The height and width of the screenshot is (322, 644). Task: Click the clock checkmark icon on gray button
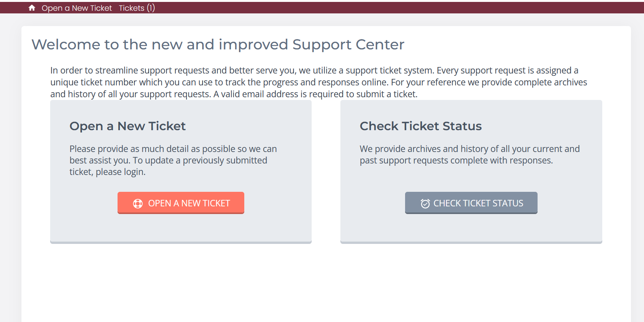point(425,204)
